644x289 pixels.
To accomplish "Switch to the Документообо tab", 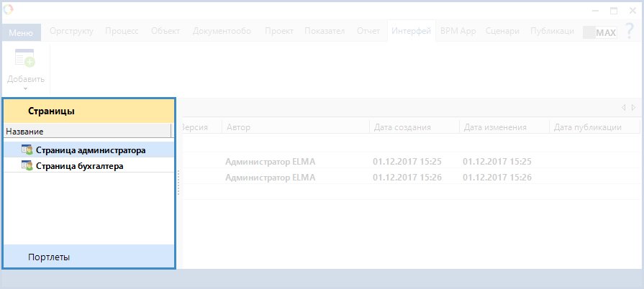I will [222, 31].
